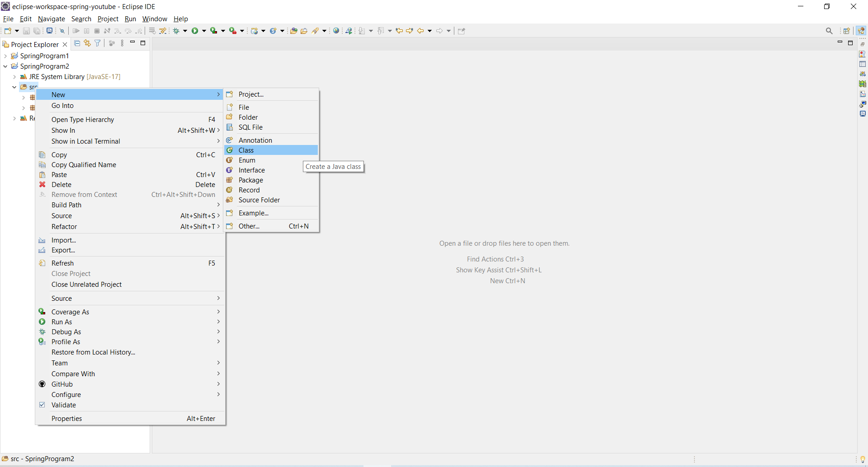Click the tip lightbulb in the status bar
This screenshot has height=467, width=868.
[x=863, y=459]
